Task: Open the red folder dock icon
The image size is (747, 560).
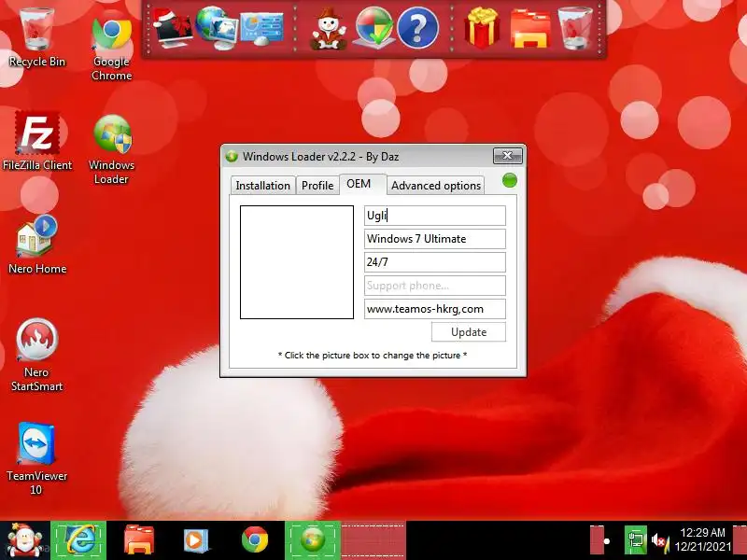Action: pyautogui.click(x=530, y=30)
